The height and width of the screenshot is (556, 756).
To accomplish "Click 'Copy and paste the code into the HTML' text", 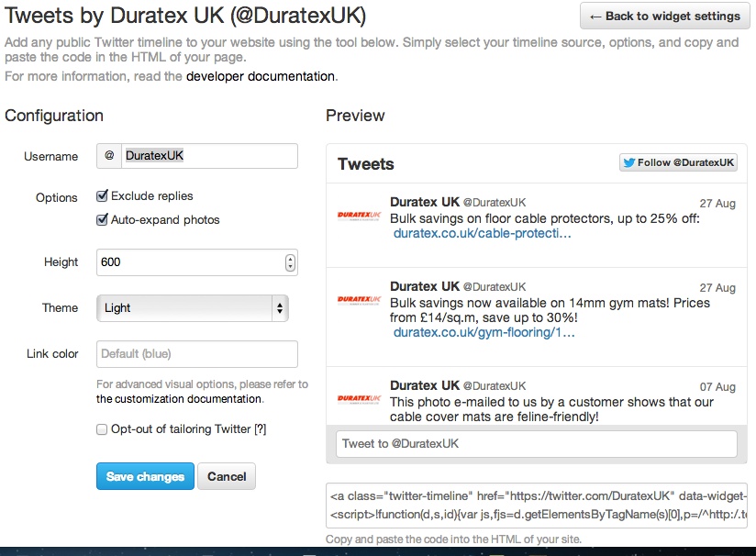I will click(454, 539).
